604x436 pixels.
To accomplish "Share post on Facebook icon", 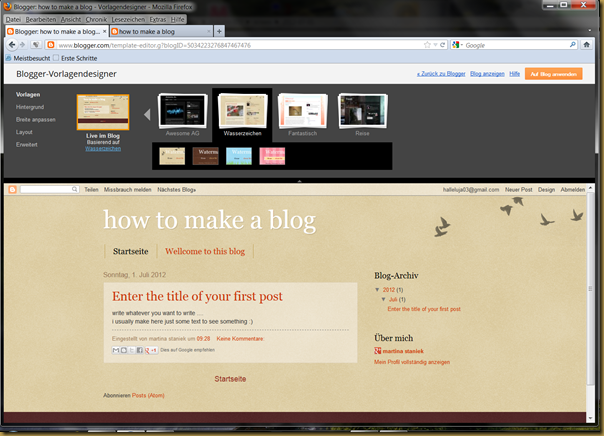I will point(139,350).
